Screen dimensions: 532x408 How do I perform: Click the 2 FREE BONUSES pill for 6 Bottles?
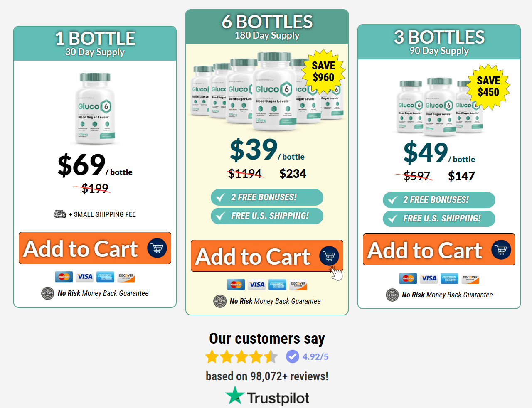point(267,197)
